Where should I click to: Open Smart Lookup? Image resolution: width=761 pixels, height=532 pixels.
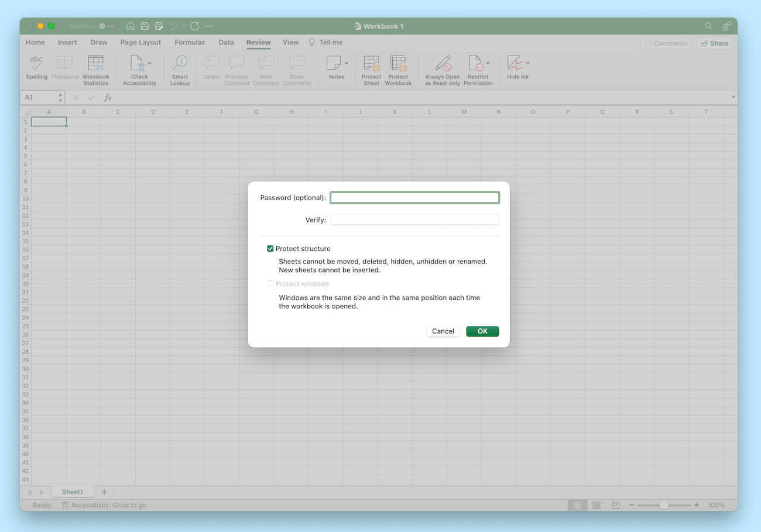coord(179,69)
